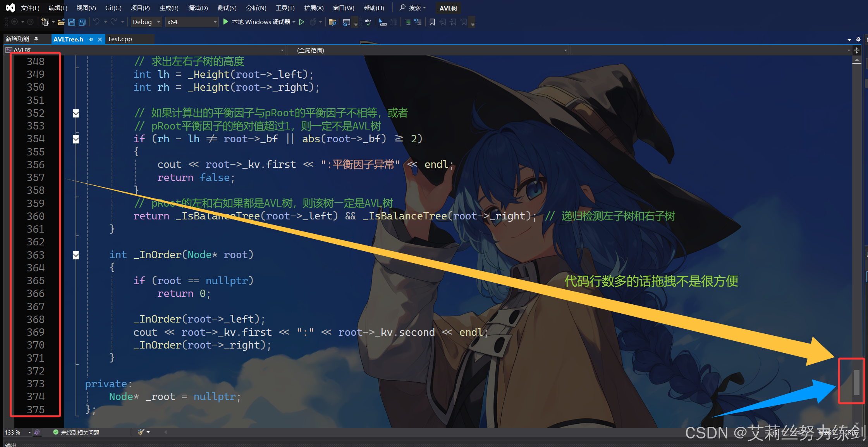This screenshot has width=868, height=447.
Task: Start 本地 Windows 调试器 button
Action: (x=258, y=22)
